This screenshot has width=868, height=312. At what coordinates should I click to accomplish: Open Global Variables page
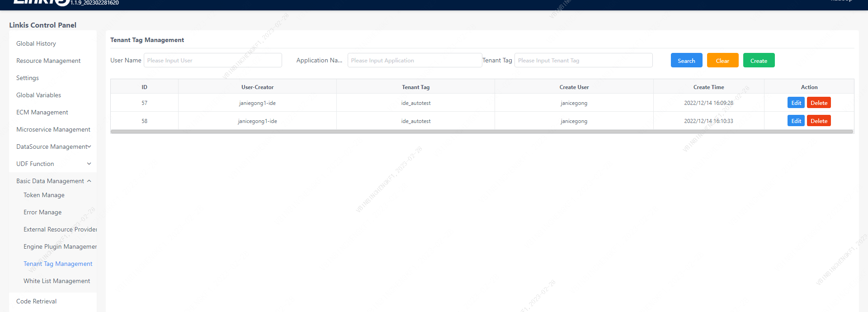click(x=38, y=95)
